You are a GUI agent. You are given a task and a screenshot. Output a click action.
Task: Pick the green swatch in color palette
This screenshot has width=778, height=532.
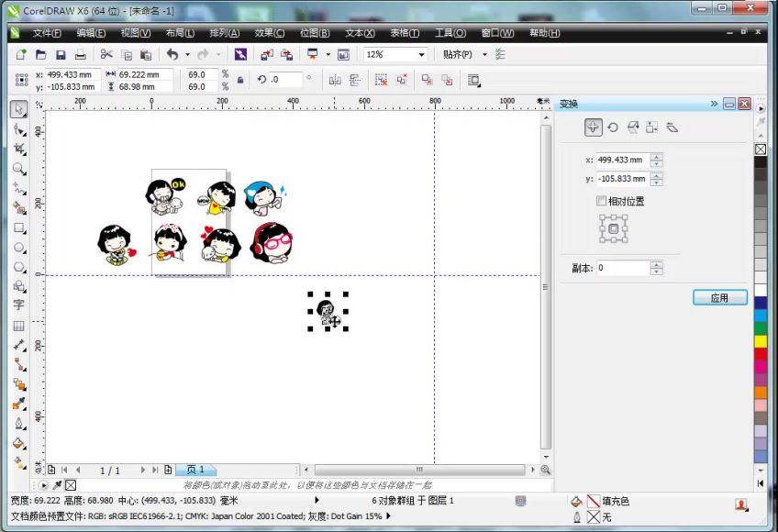[x=761, y=328]
